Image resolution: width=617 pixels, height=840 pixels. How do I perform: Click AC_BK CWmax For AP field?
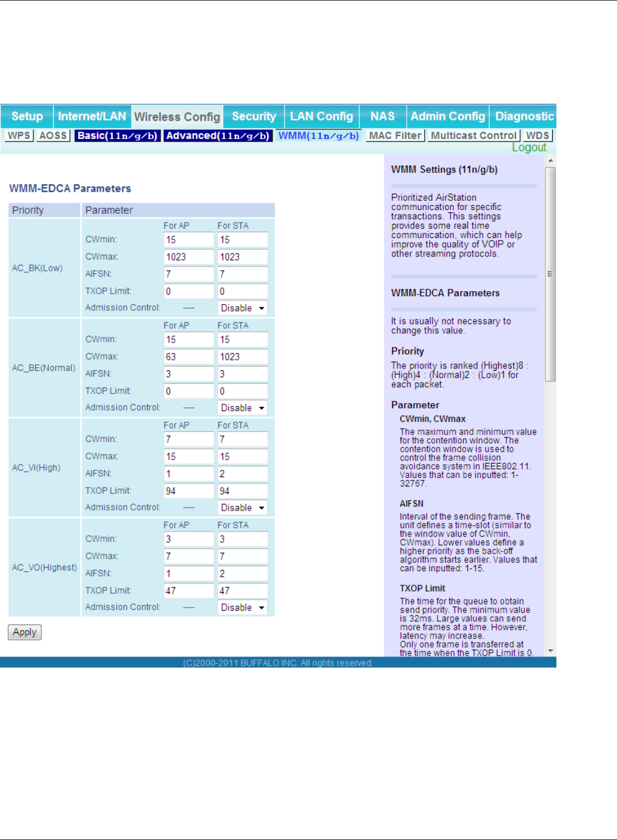pos(189,257)
